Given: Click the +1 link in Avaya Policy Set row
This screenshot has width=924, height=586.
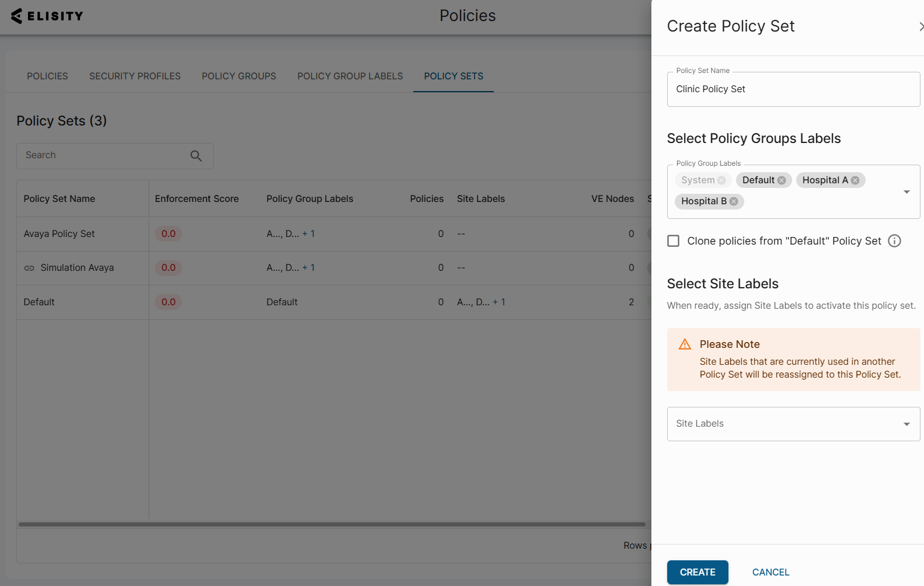Looking at the screenshot, I should (x=309, y=234).
